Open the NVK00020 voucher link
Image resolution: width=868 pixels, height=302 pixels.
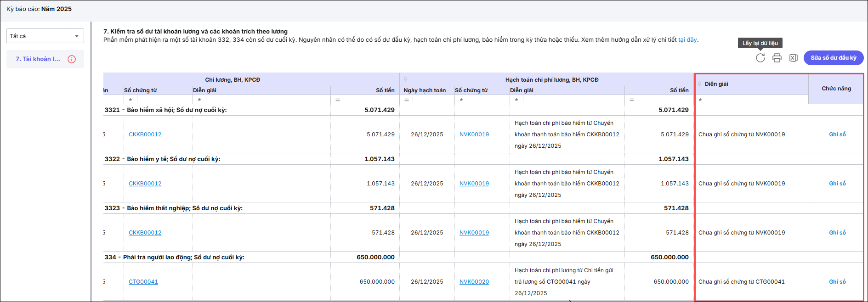474,282
